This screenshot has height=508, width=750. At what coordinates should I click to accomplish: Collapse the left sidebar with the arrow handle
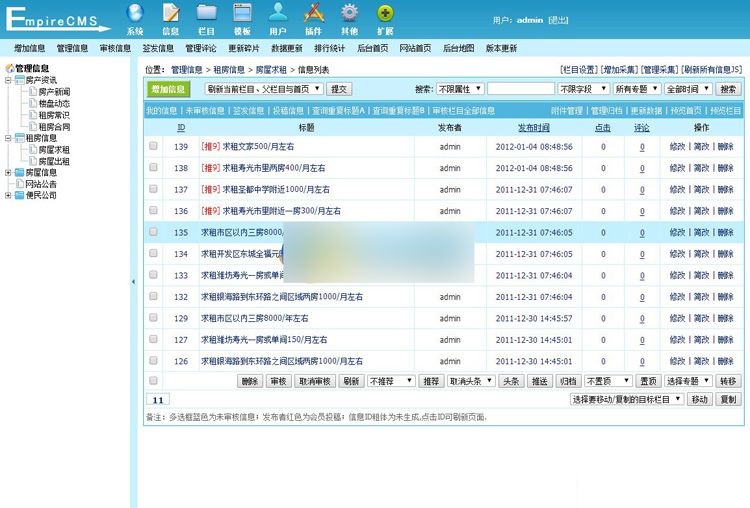133,282
